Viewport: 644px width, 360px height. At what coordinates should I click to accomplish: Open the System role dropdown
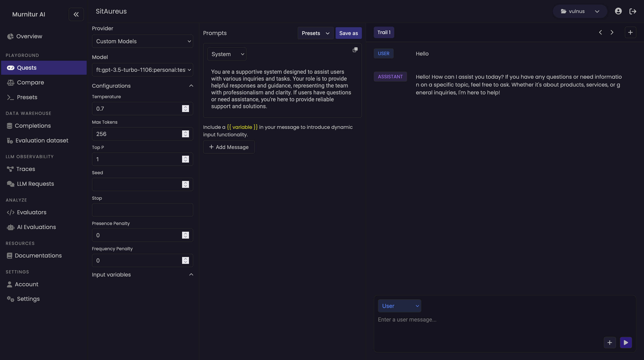tap(227, 54)
